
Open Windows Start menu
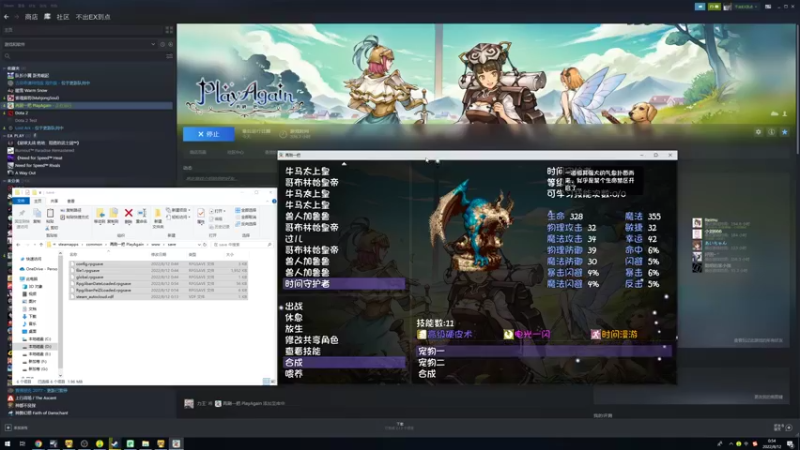7,444
